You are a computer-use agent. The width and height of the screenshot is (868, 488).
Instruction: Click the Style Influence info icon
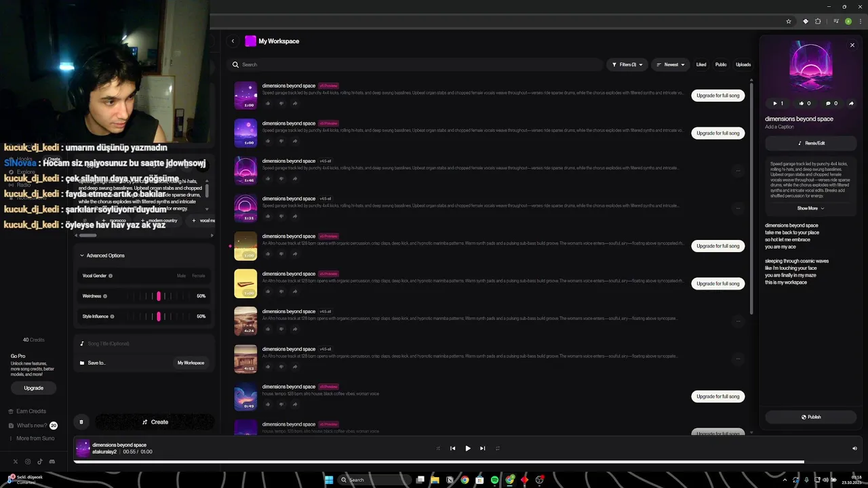(x=112, y=317)
